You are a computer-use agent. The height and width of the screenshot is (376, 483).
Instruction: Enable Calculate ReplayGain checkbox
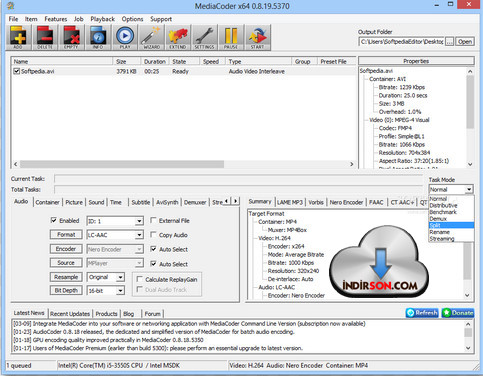[x=140, y=279]
